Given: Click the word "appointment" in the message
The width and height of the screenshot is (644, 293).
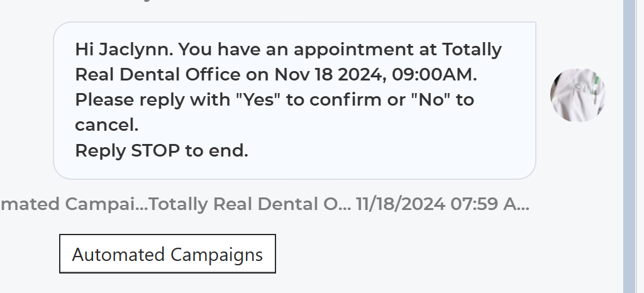Looking at the screenshot, I should [354, 50].
